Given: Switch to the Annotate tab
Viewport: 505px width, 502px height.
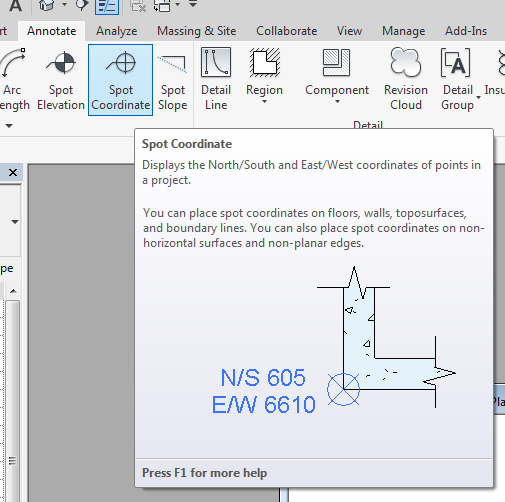Looking at the screenshot, I should click(x=52, y=31).
